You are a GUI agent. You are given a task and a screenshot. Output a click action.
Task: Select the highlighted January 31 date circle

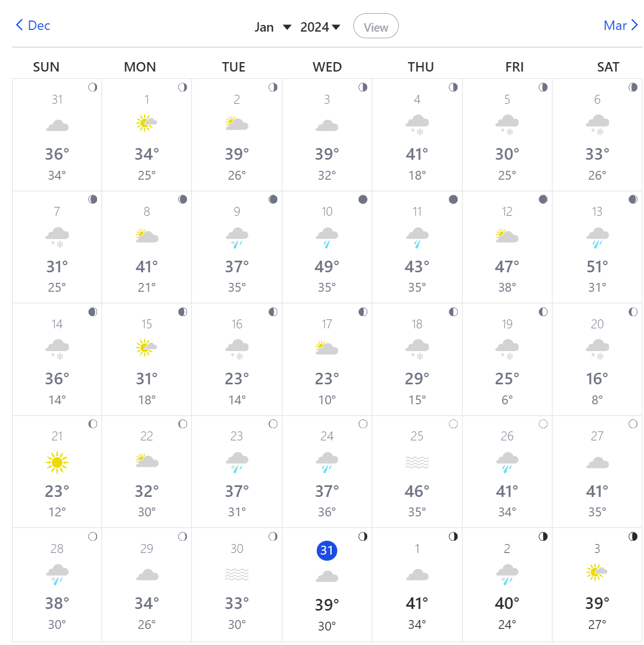point(327,551)
